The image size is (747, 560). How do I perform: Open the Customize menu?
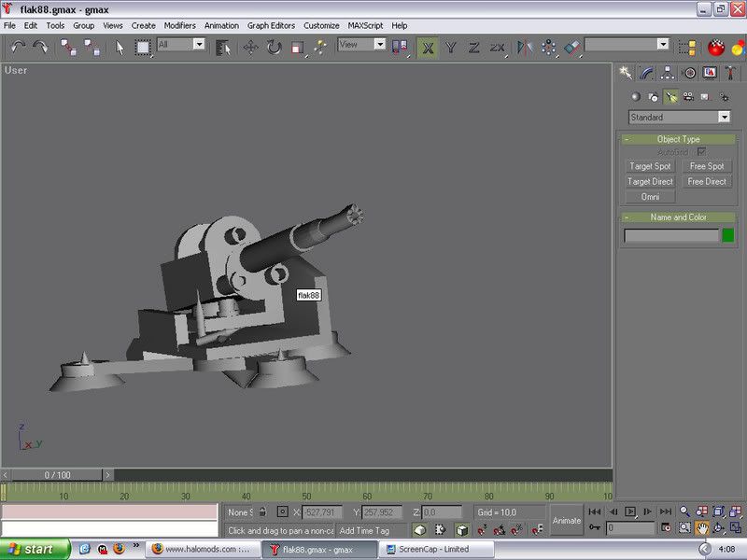click(321, 26)
